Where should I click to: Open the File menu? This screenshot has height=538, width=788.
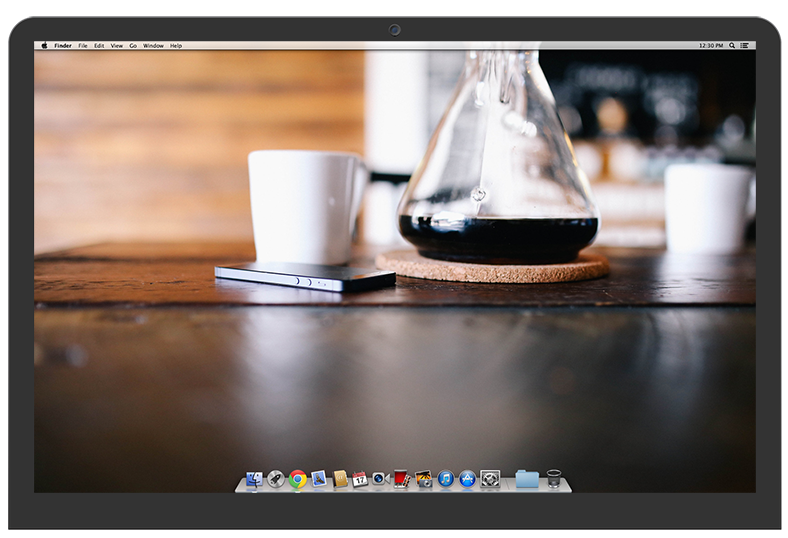83,46
